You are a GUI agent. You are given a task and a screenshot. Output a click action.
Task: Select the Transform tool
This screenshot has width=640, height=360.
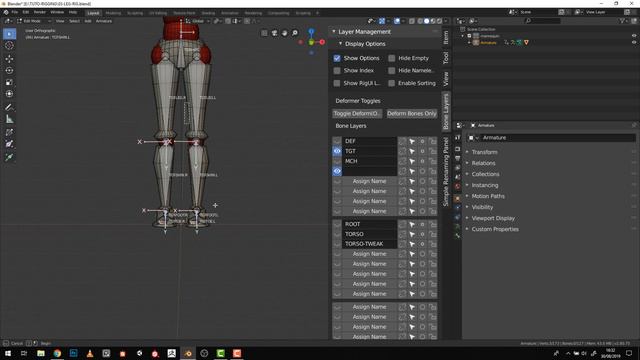click(9, 94)
